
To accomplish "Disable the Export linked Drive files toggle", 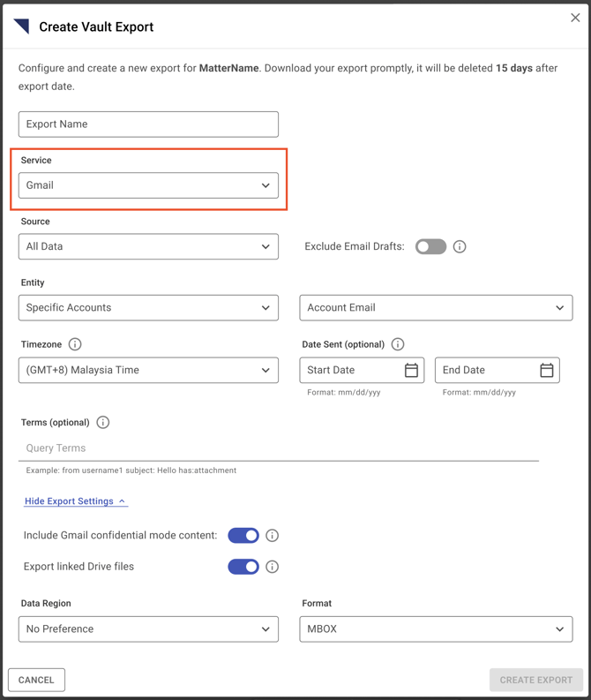I will (243, 567).
